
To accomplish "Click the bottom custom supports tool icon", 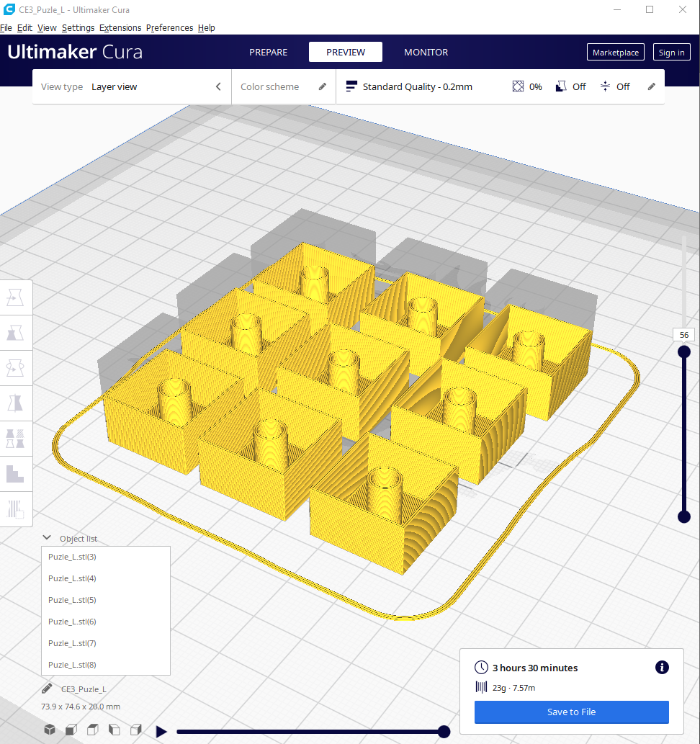I will pos(15,508).
